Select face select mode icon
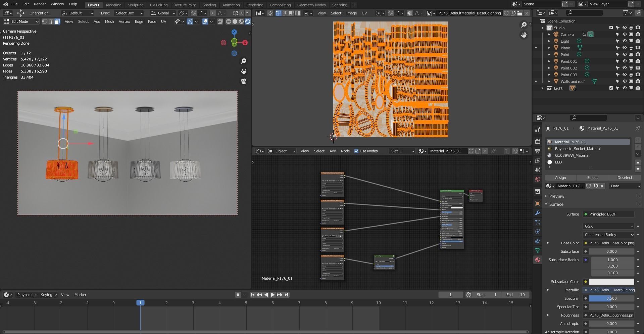This screenshot has width=644, height=334. point(57,21)
